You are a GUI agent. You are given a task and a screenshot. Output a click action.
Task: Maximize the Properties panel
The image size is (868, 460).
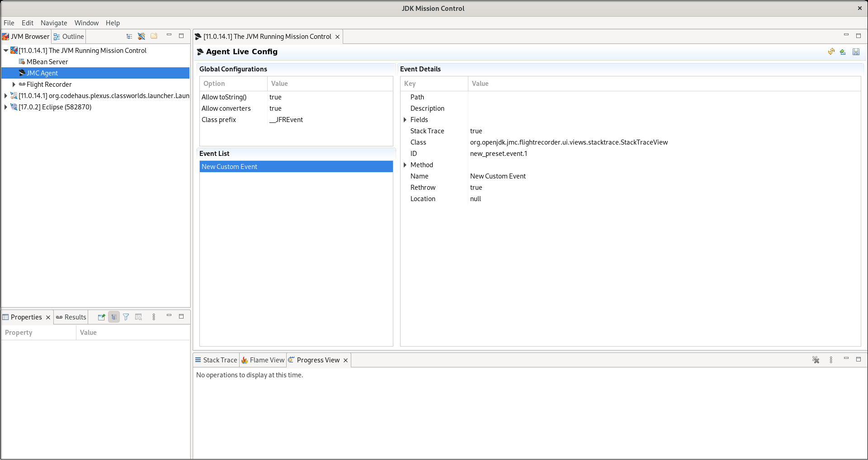(181, 316)
